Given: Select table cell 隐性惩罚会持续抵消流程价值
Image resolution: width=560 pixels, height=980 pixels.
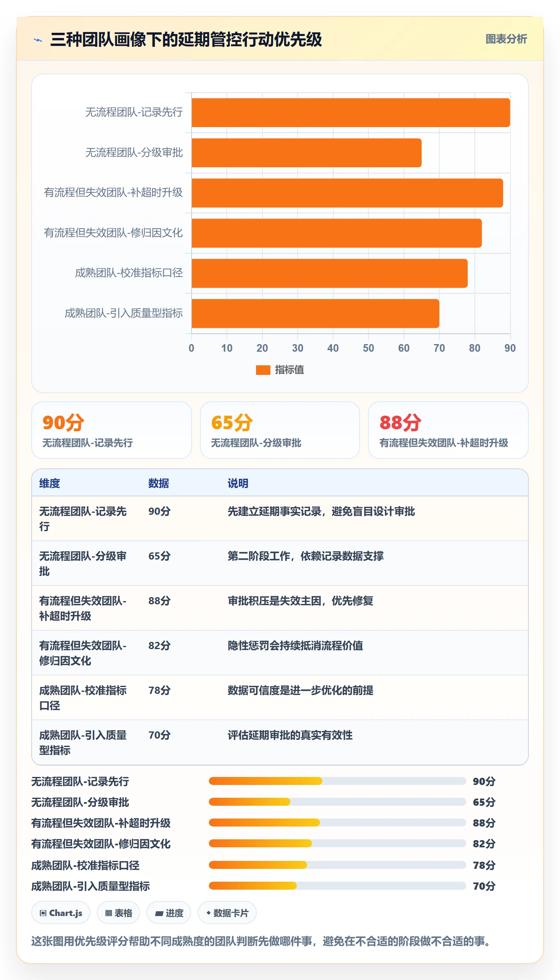Looking at the screenshot, I should (x=295, y=645).
